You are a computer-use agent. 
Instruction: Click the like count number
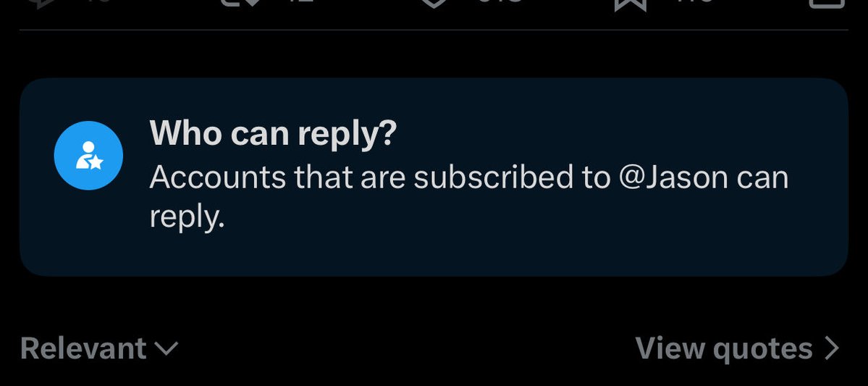coord(500,2)
